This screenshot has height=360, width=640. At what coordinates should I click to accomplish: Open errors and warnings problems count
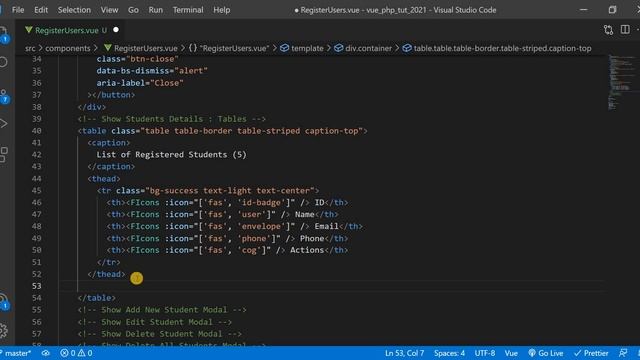point(76,353)
